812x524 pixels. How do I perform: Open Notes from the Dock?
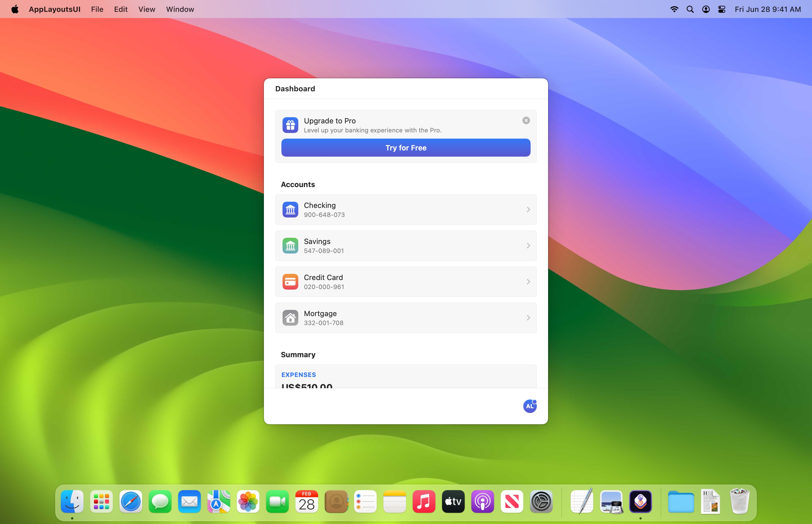(395, 501)
